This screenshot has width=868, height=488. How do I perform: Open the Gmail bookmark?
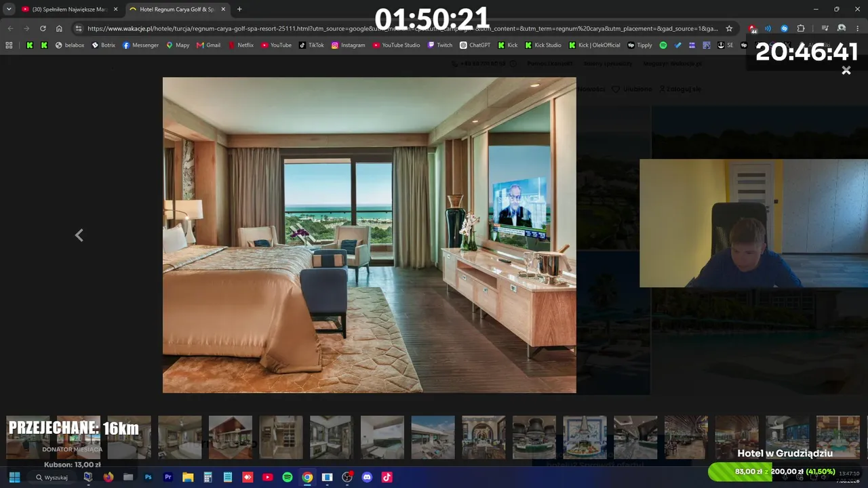[x=209, y=45]
